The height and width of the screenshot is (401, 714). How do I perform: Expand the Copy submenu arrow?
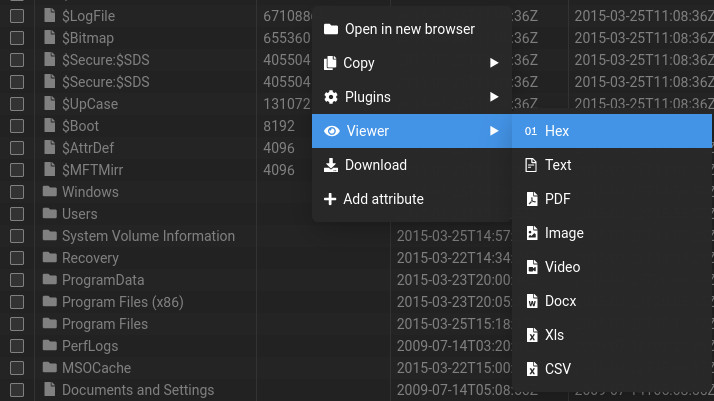(494, 63)
